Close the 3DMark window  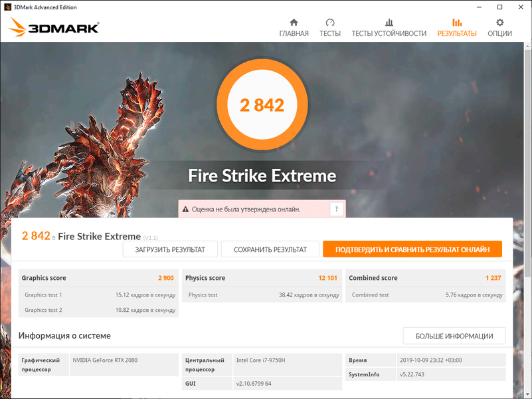[521, 7]
